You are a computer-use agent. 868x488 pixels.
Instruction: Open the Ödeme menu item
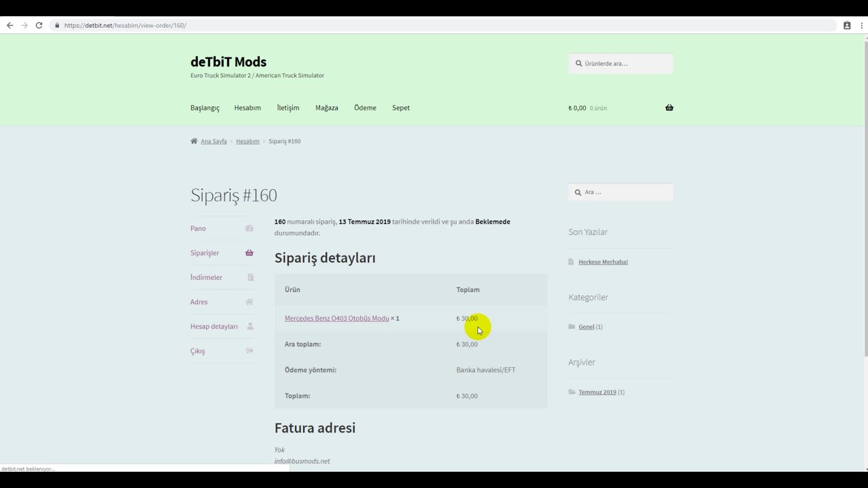365,108
